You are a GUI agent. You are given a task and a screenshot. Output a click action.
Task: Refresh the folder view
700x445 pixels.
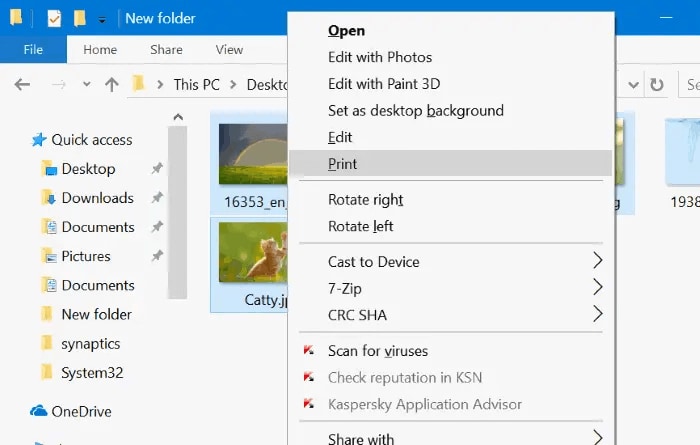click(657, 85)
